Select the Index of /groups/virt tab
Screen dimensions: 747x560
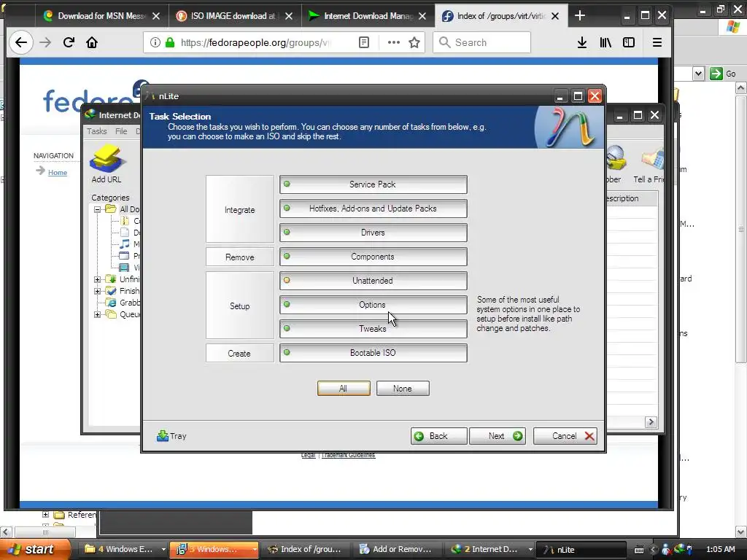[500, 16]
